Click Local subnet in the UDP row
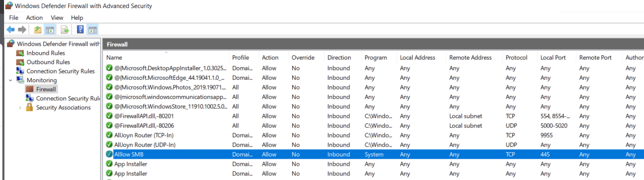The image size is (644, 180). pyautogui.click(x=466, y=126)
